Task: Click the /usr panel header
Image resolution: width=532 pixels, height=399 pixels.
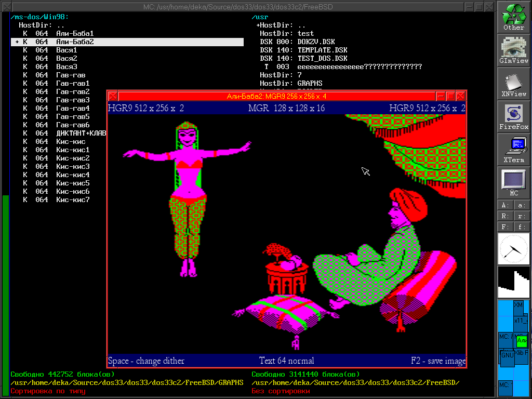Action: 260,17
